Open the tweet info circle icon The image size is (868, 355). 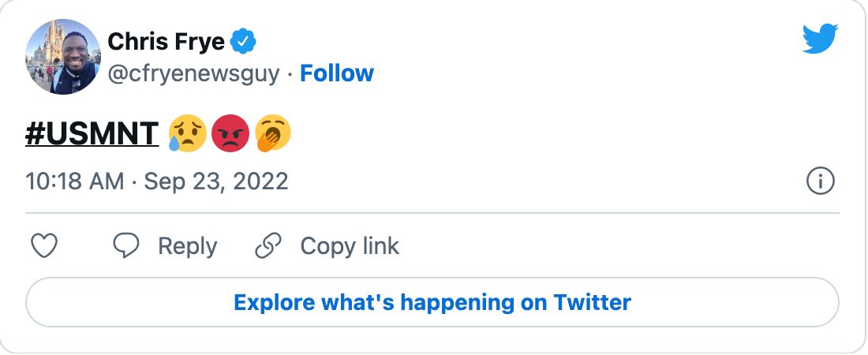point(821,182)
